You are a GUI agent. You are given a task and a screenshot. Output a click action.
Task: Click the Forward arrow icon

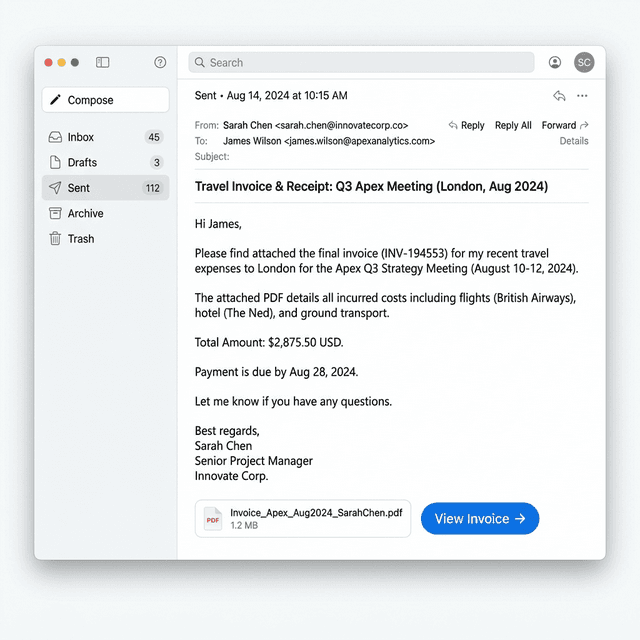pos(584,125)
